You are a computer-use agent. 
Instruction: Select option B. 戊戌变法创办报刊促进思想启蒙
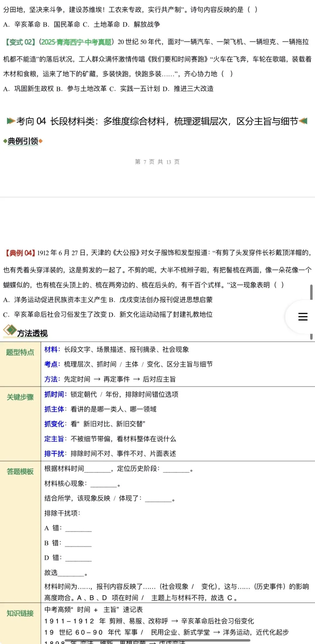(x=161, y=300)
